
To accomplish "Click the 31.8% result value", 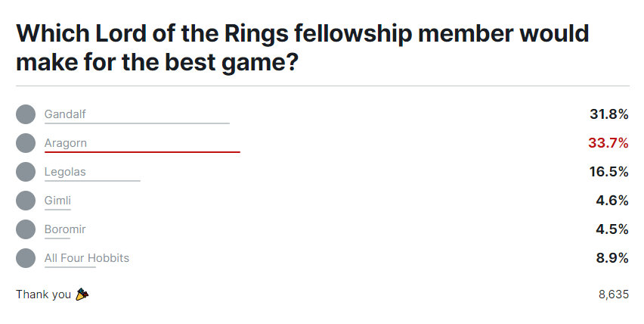I will [608, 114].
